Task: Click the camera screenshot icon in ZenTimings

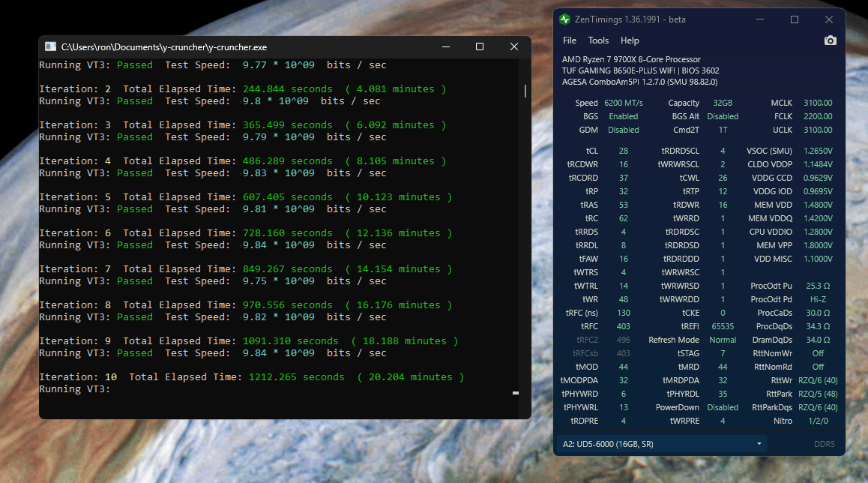Action: click(830, 40)
